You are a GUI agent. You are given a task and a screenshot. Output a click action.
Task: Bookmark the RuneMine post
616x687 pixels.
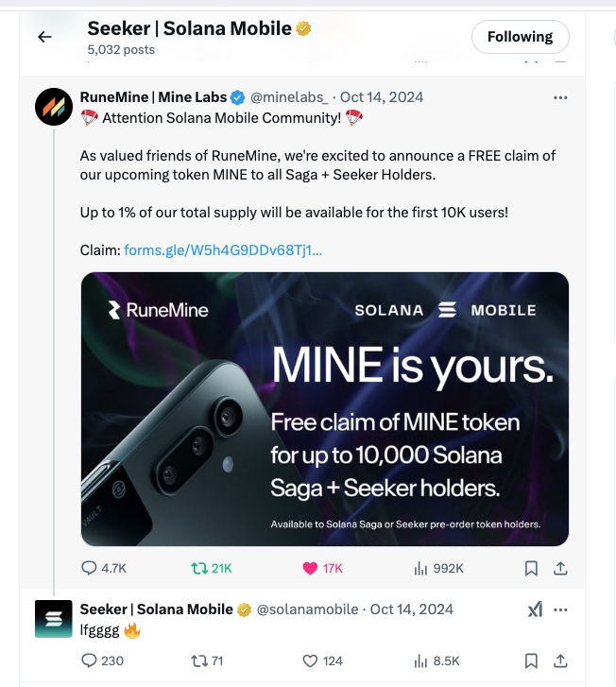(531, 568)
